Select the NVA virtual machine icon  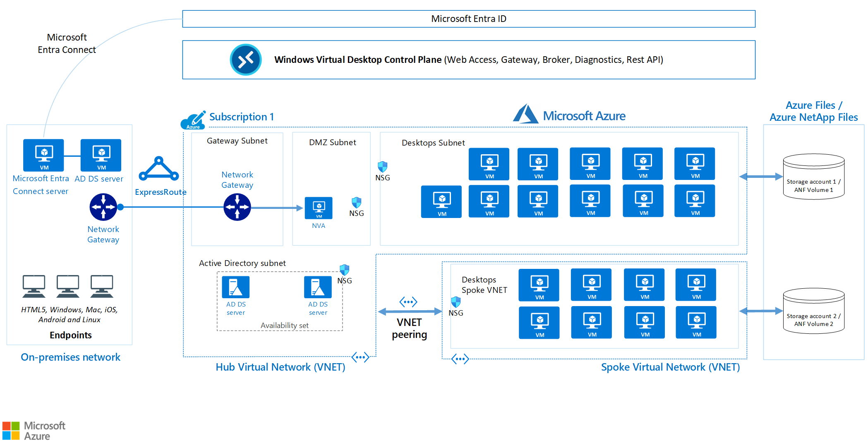tap(319, 208)
